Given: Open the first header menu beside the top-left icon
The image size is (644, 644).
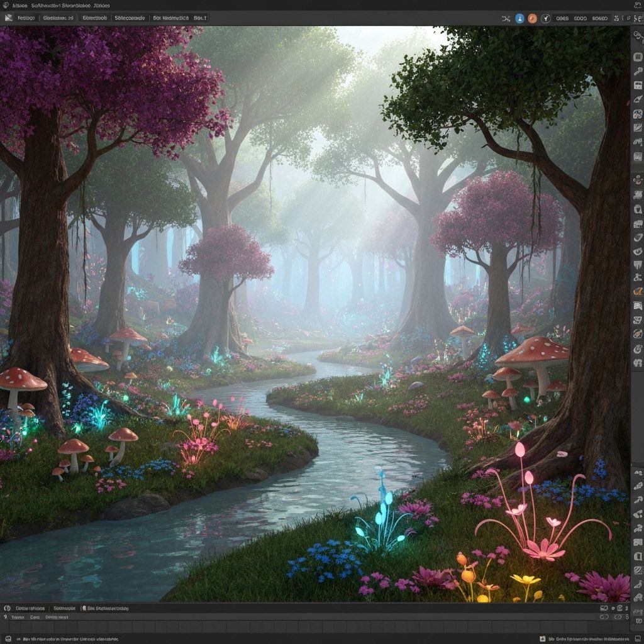Looking at the screenshot, I should click(x=26, y=18).
